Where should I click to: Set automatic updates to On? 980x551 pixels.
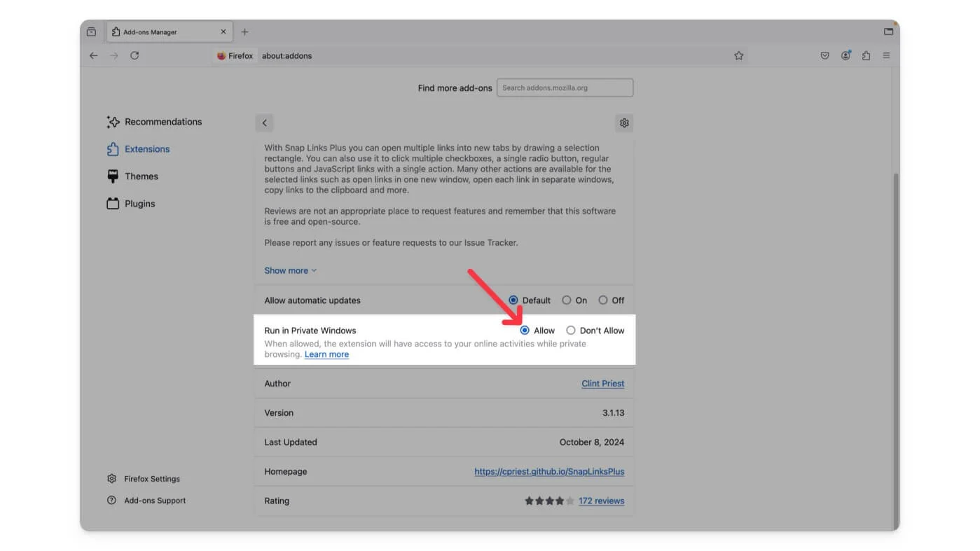tap(567, 300)
